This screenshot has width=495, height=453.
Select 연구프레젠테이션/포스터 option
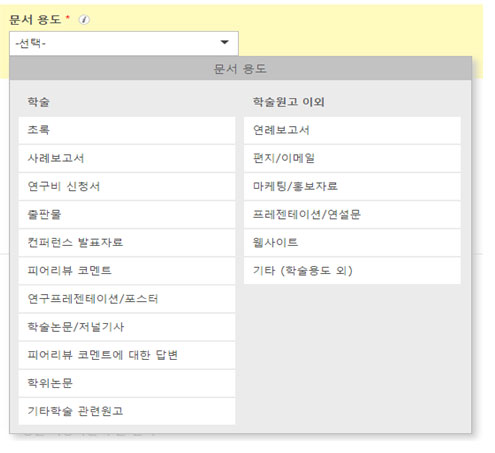coord(127,299)
